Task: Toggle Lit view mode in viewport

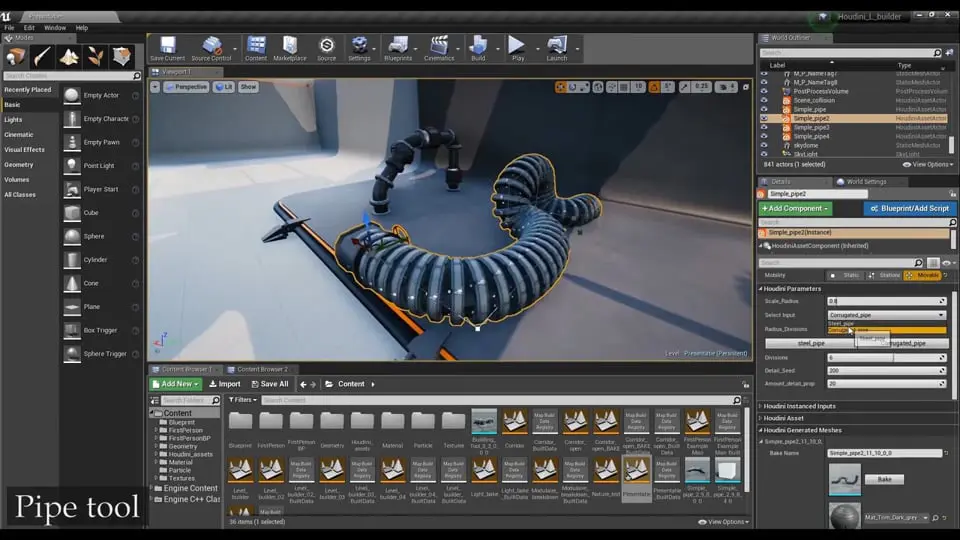Action: tap(224, 87)
